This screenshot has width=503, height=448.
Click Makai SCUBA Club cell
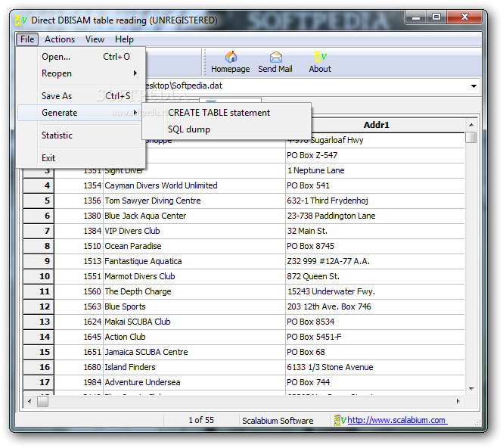click(x=194, y=322)
